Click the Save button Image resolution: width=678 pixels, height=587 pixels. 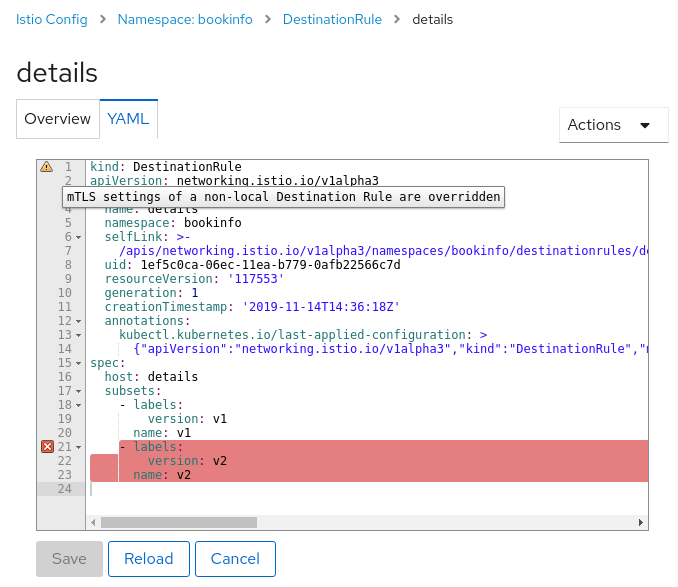69,558
